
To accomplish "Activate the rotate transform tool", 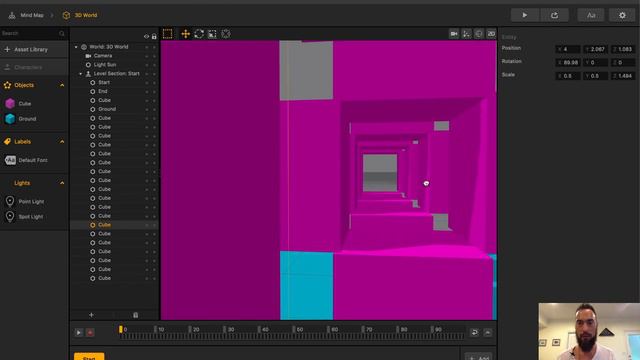I will coord(199,34).
